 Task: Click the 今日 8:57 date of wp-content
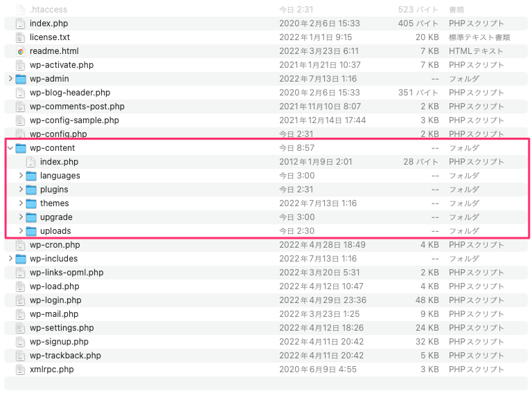click(x=297, y=148)
